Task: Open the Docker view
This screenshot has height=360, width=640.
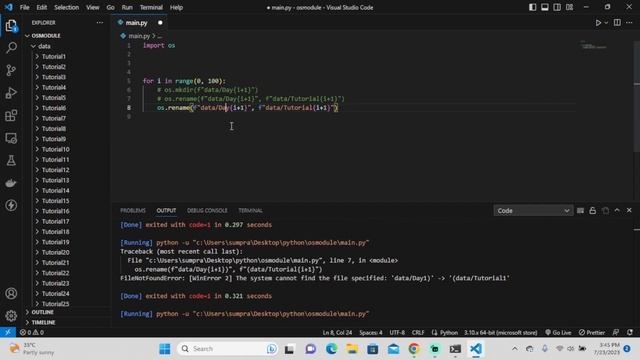Action: click(11, 183)
